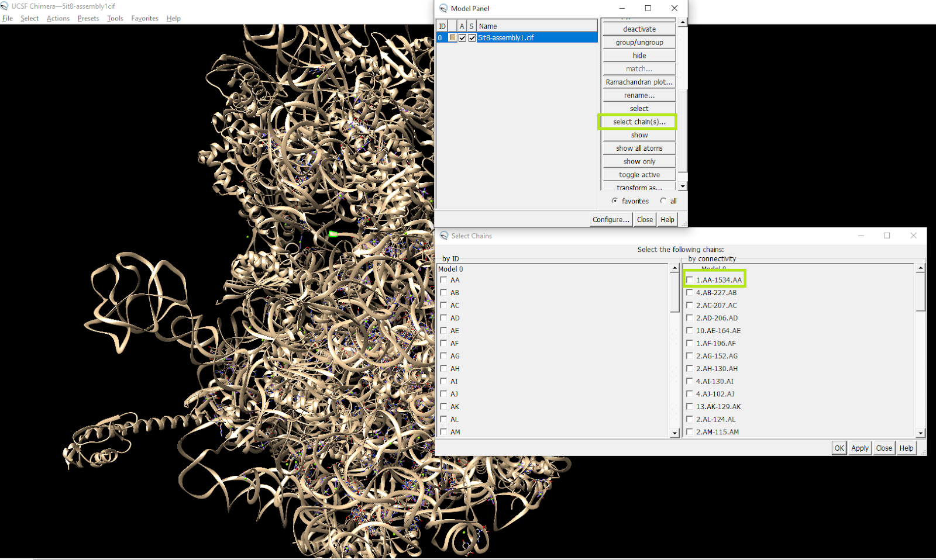This screenshot has width=936, height=560.
Task: Click the deactivate button in Model Panel
Action: [x=639, y=29]
